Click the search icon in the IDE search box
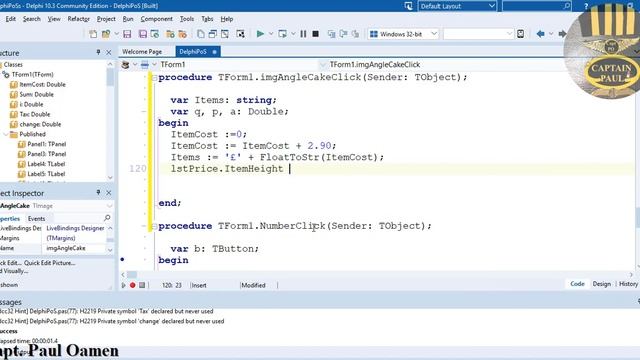The width and height of the screenshot is (640, 360). (x=567, y=6)
